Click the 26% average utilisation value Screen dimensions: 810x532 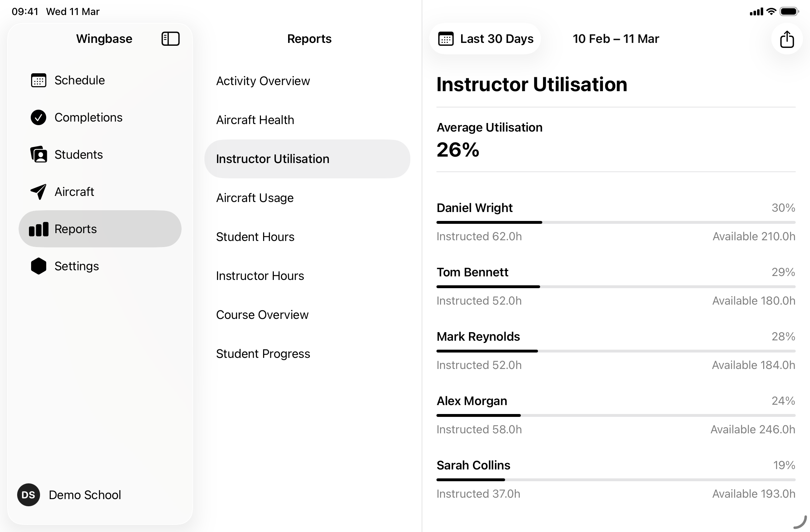coord(458,150)
